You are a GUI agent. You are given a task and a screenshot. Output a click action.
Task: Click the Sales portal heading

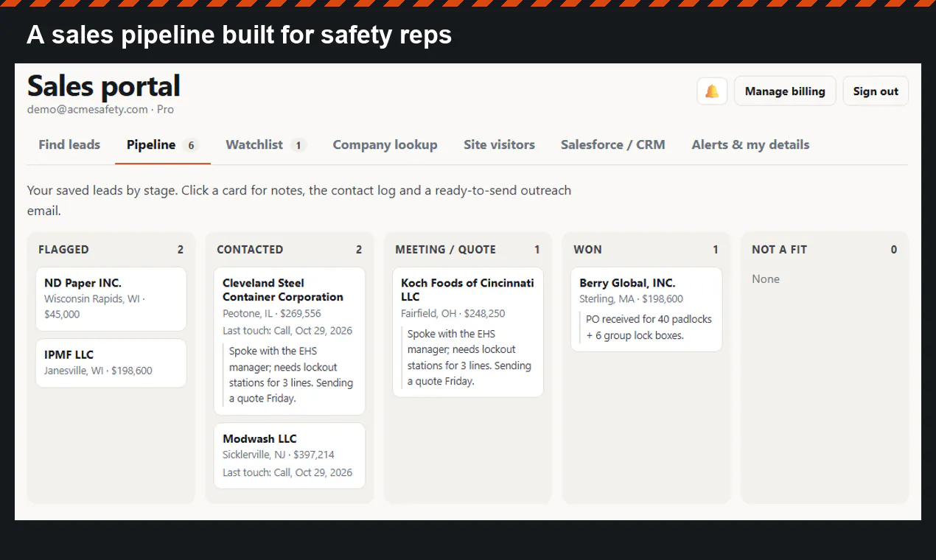(104, 86)
